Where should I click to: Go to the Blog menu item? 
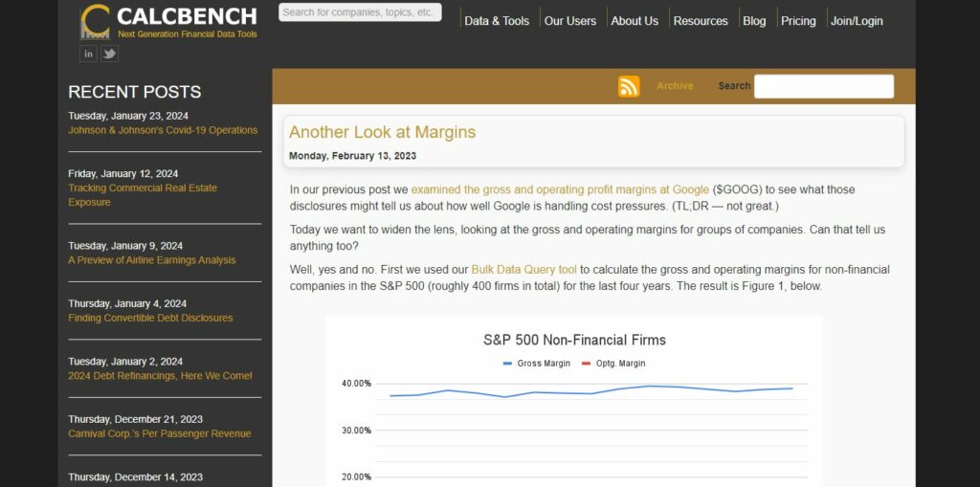[754, 21]
